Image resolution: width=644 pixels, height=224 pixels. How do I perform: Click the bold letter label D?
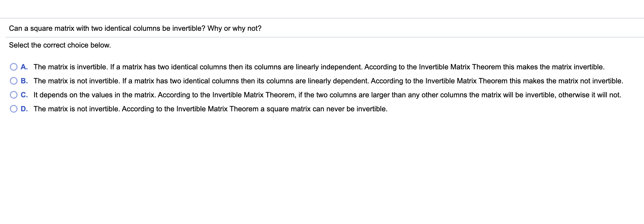click(x=24, y=109)
